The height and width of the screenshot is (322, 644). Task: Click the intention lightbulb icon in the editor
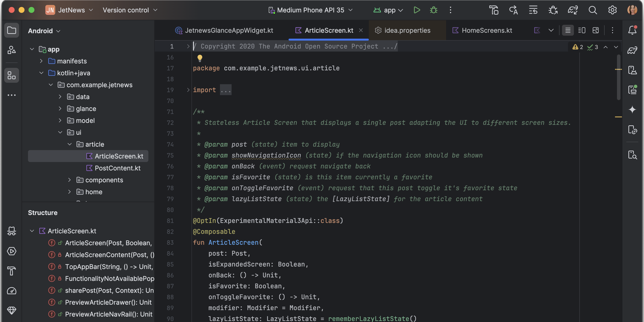[x=199, y=58]
